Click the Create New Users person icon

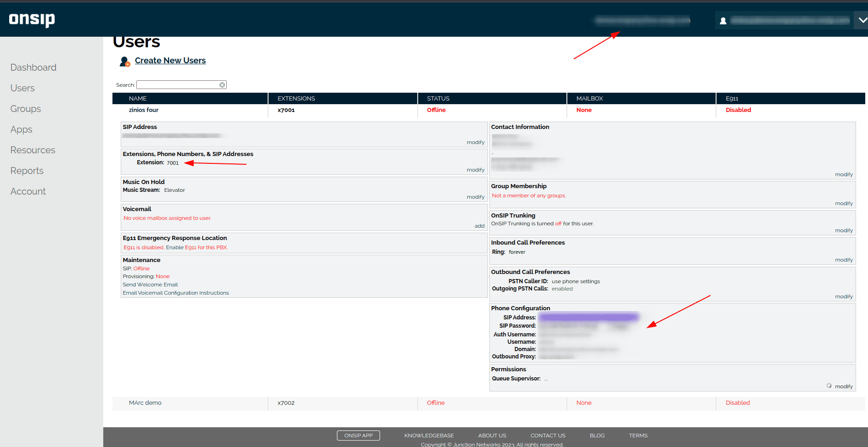coord(125,61)
